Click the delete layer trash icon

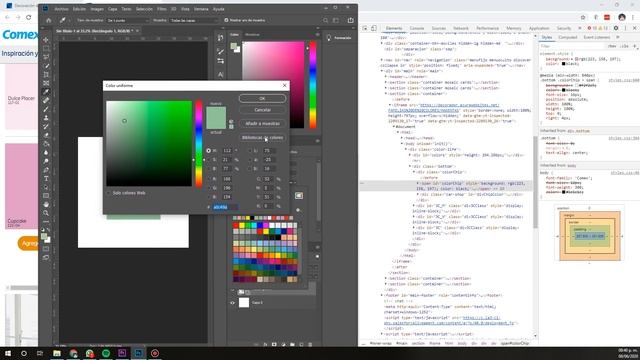(x=310, y=344)
